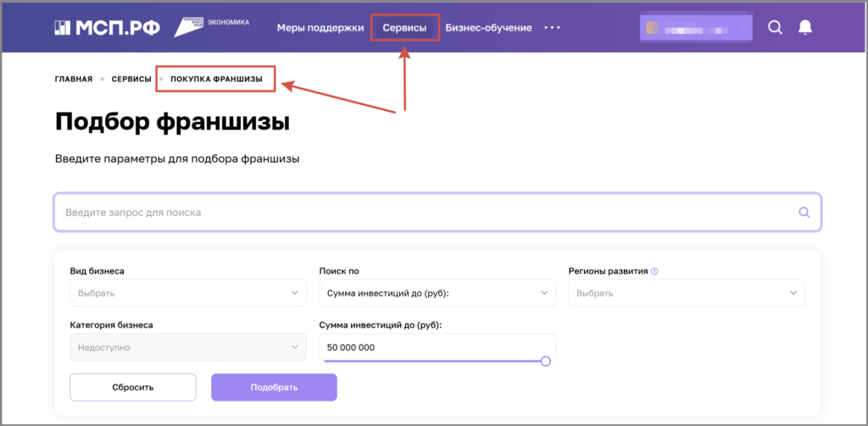Open the Меры поддержки menu item

320,28
